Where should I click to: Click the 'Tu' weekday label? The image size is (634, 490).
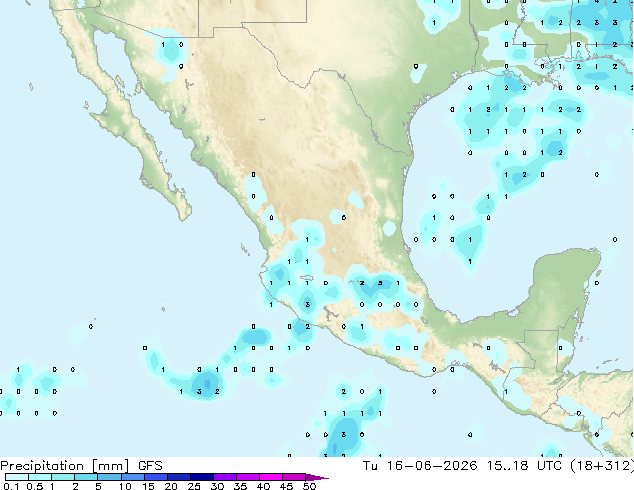coord(370,466)
